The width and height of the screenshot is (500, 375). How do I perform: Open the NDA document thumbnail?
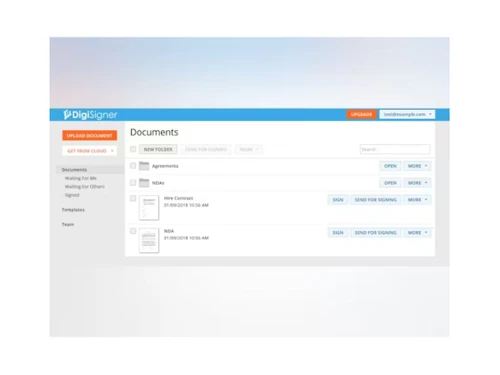149,240
